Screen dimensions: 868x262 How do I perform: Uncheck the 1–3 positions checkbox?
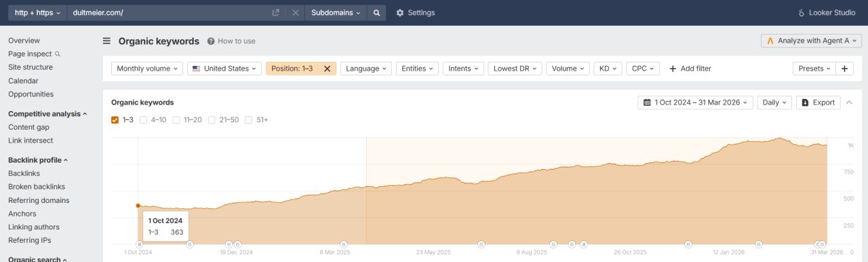coord(115,120)
